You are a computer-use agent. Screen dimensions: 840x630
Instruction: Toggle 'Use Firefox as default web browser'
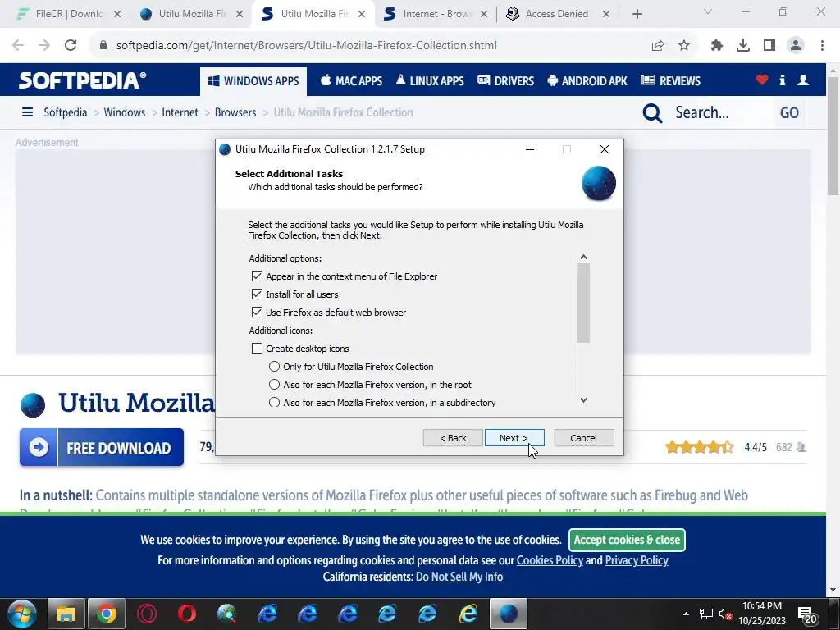point(257,313)
